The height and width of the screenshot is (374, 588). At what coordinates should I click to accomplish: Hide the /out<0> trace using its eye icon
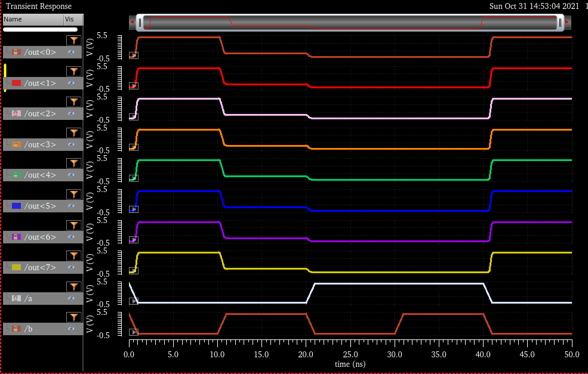(71, 52)
